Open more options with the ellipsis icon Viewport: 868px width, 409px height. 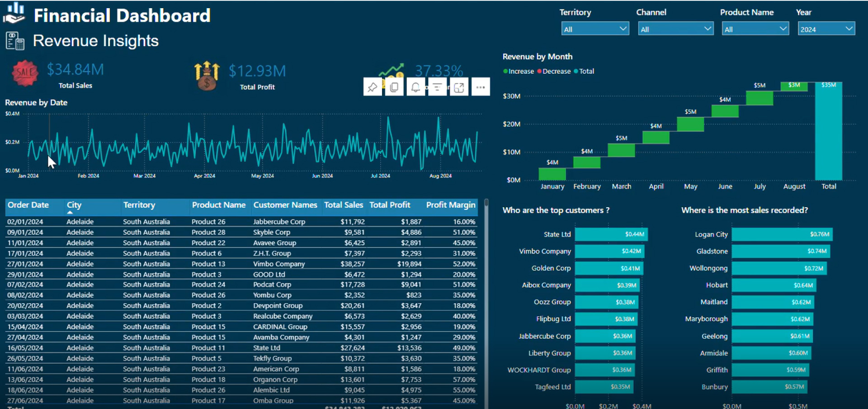[481, 86]
